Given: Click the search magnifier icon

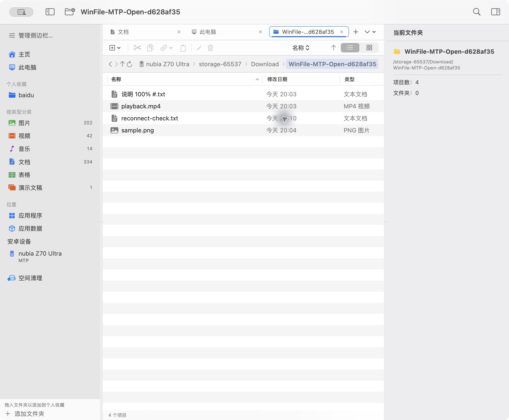Looking at the screenshot, I should pos(477,12).
